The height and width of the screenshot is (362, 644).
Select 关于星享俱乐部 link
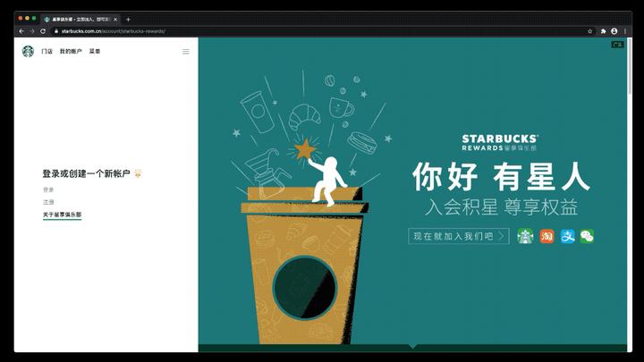[x=62, y=215]
